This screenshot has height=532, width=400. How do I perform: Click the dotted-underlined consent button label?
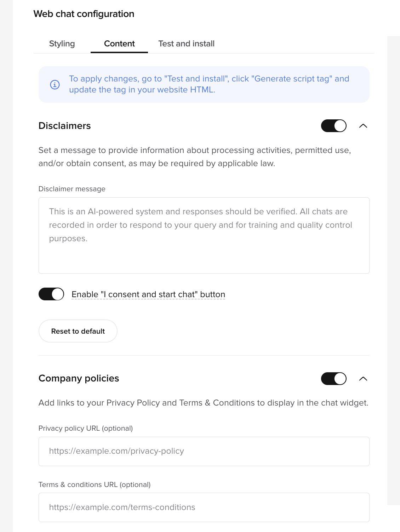pyautogui.click(x=148, y=294)
